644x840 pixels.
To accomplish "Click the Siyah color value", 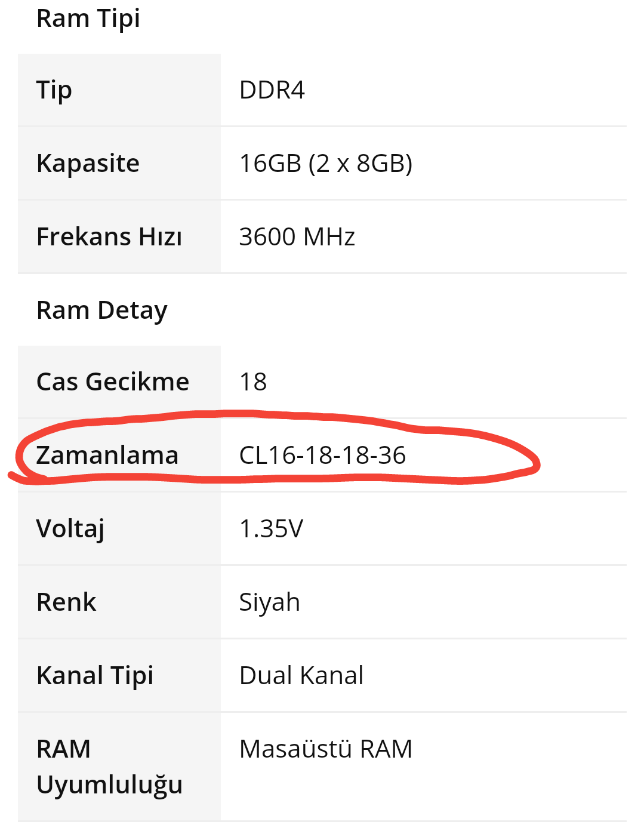I will (x=269, y=602).
